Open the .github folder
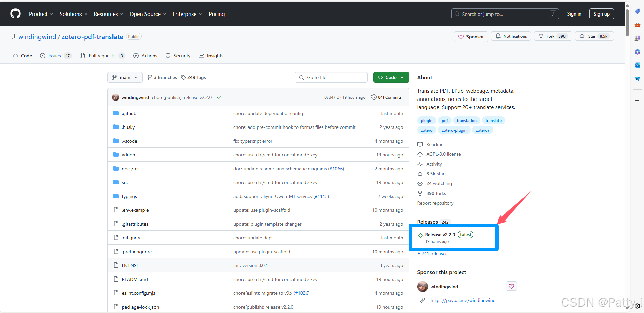Screen dimensions: 644x313 coord(129,113)
